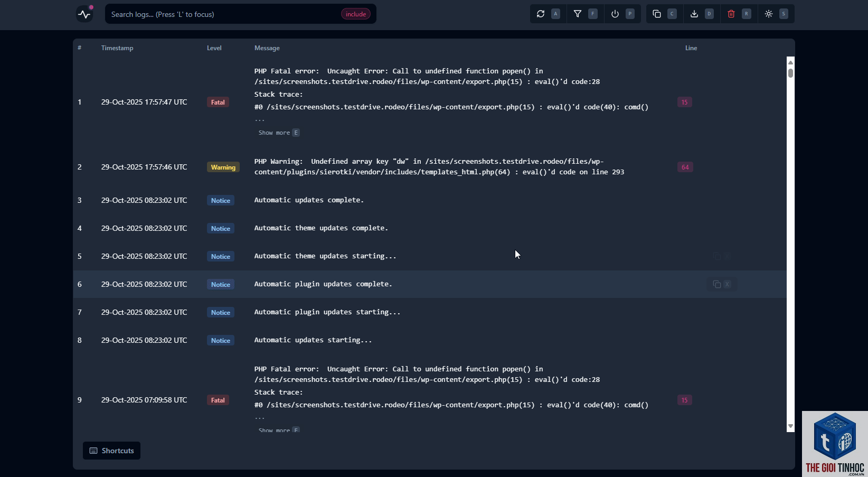Click Notice badge for 'Automatic theme updates complete.'
The height and width of the screenshot is (477, 868).
point(221,228)
